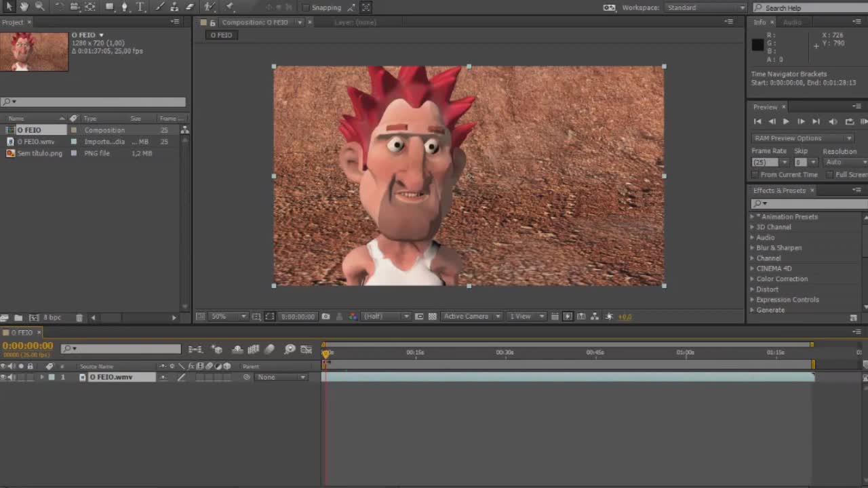Switch to the Info panel tab
This screenshot has height=488, width=868.
click(759, 22)
